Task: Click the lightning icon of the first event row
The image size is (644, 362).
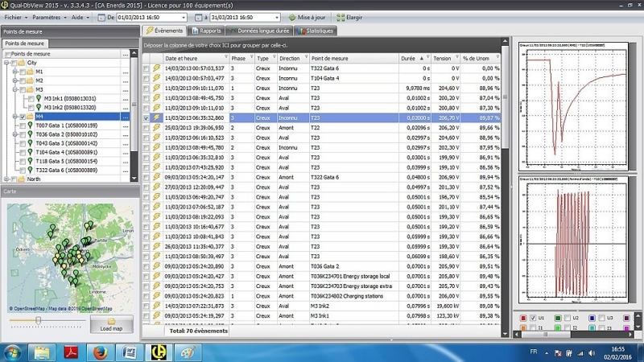Action: click(x=157, y=69)
